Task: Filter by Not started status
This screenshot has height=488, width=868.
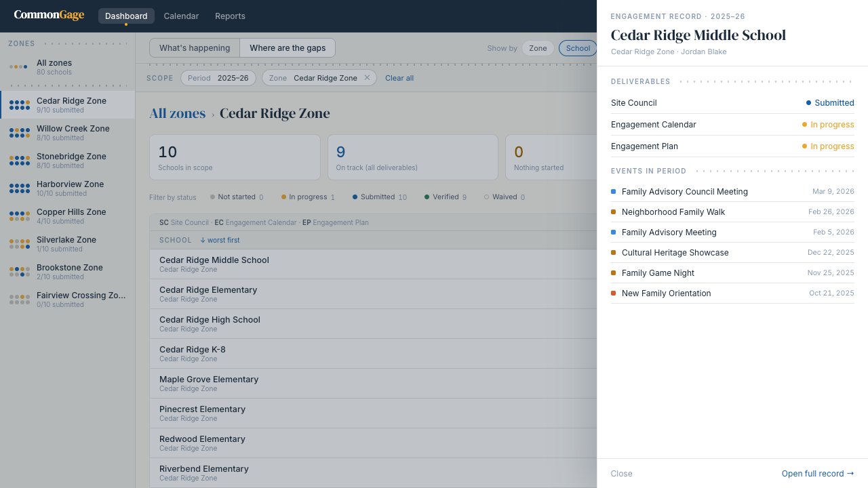Action: pos(237,197)
